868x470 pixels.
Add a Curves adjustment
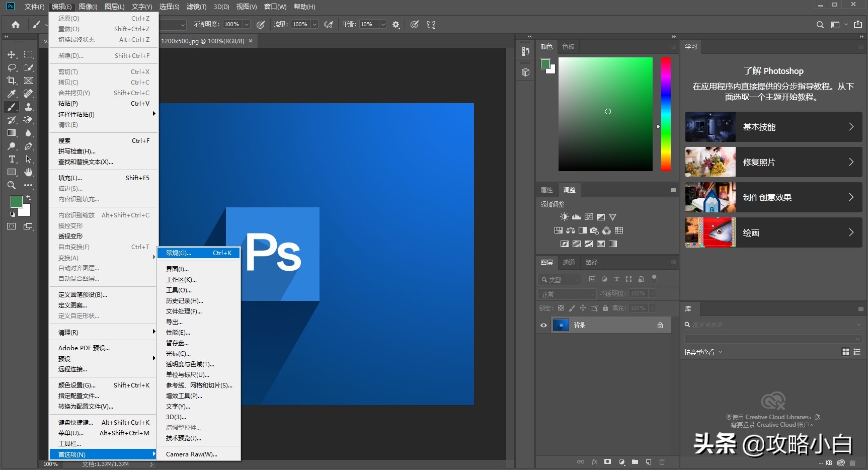(x=589, y=217)
